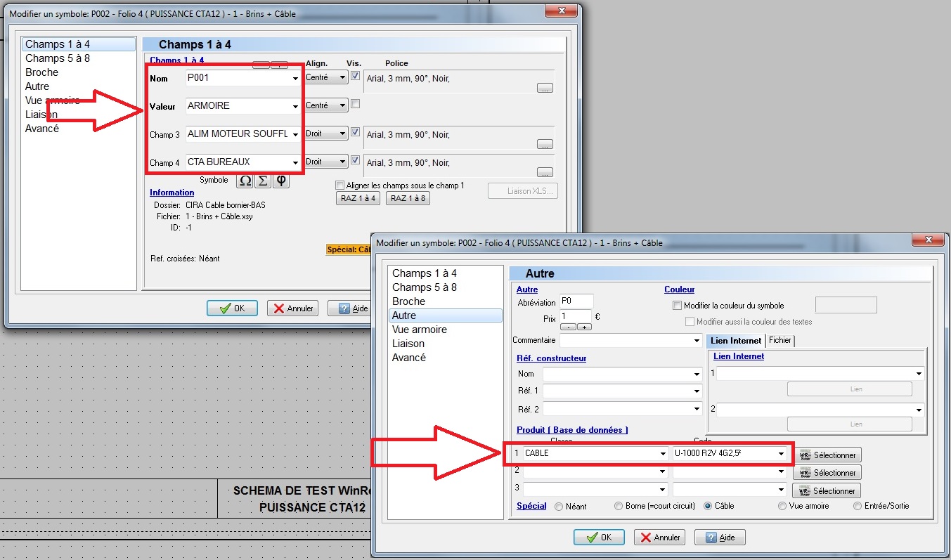Select 'Broche' in the Autre dialog list
Image resolution: width=951 pixels, height=560 pixels.
tap(409, 301)
